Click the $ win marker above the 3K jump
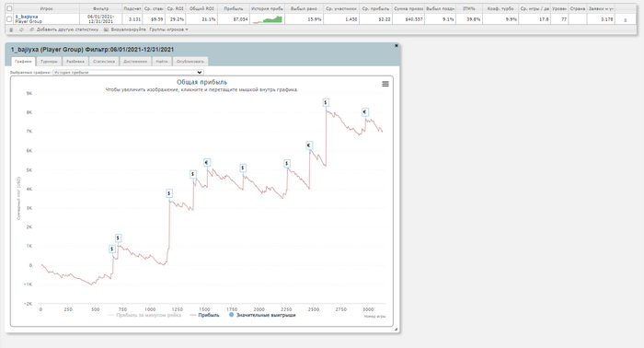 [169, 193]
